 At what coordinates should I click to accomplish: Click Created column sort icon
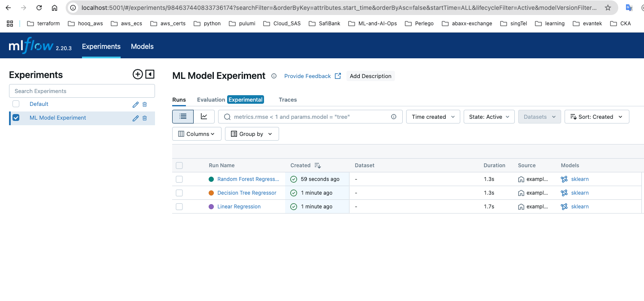(318, 166)
